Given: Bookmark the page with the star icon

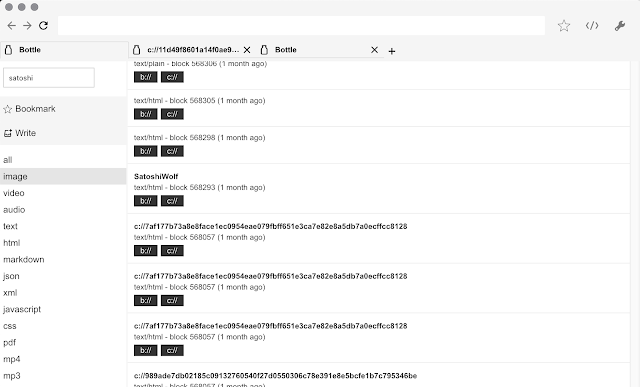Looking at the screenshot, I should [x=564, y=26].
